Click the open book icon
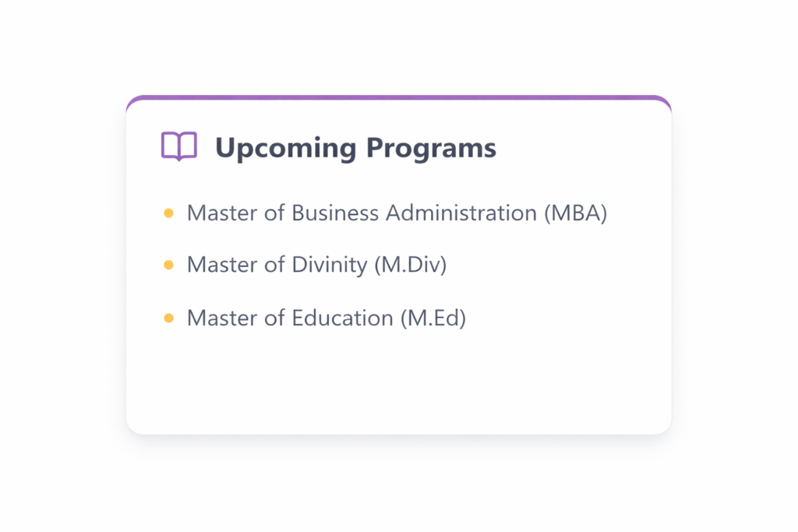The image size is (798, 532). pyautogui.click(x=178, y=146)
